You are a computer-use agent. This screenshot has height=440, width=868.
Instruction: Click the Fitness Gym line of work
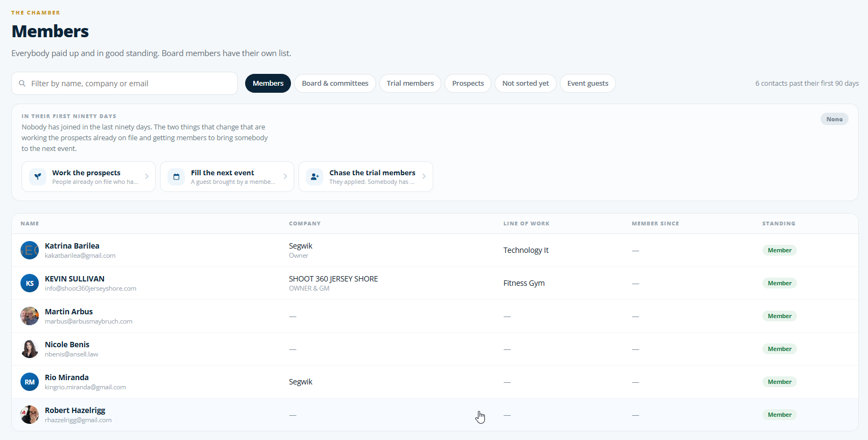(x=524, y=283)
